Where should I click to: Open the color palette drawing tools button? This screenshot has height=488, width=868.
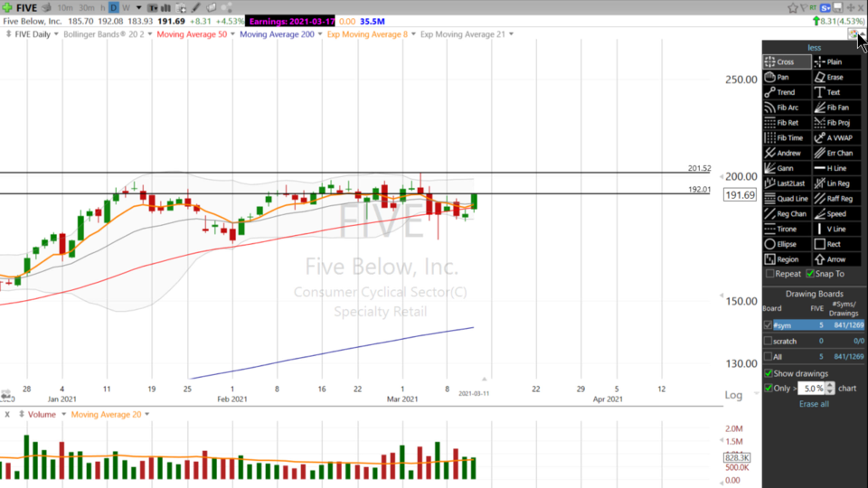(x=853, y=34)
